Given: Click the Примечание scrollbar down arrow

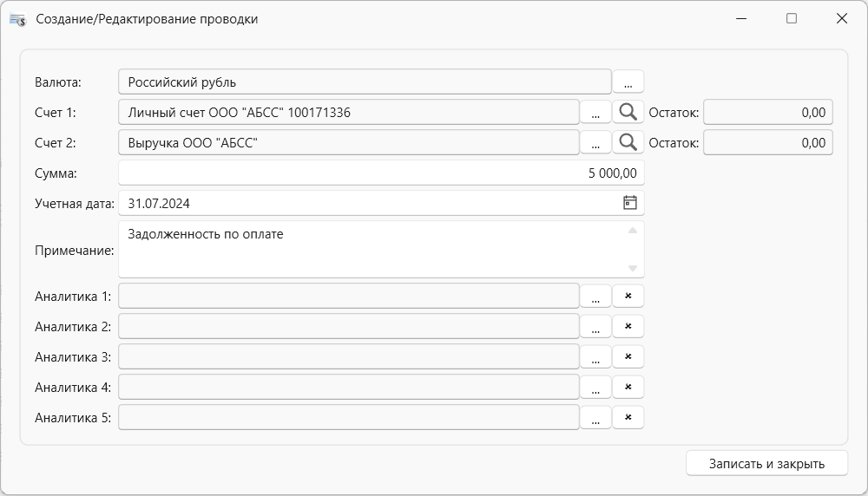Looking at the screenshot, I should tap(633, 268).
